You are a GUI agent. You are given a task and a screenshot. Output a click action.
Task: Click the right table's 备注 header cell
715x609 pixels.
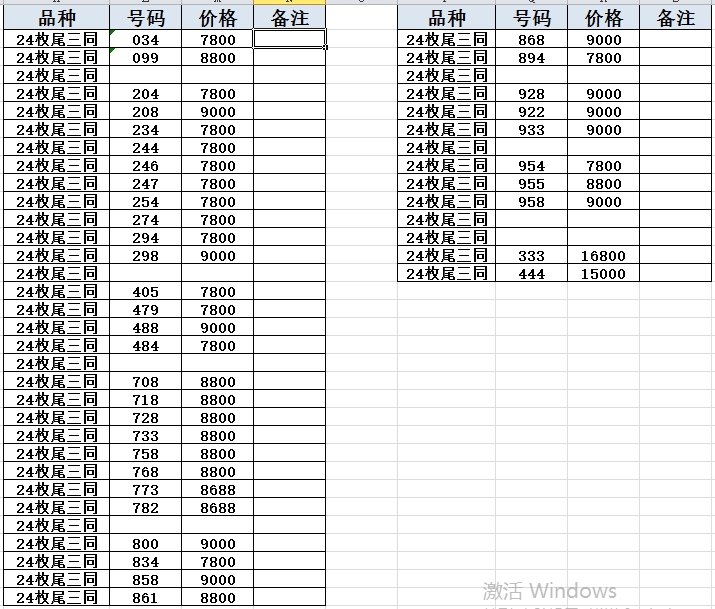pyautogui.click(x=676, y=18)
